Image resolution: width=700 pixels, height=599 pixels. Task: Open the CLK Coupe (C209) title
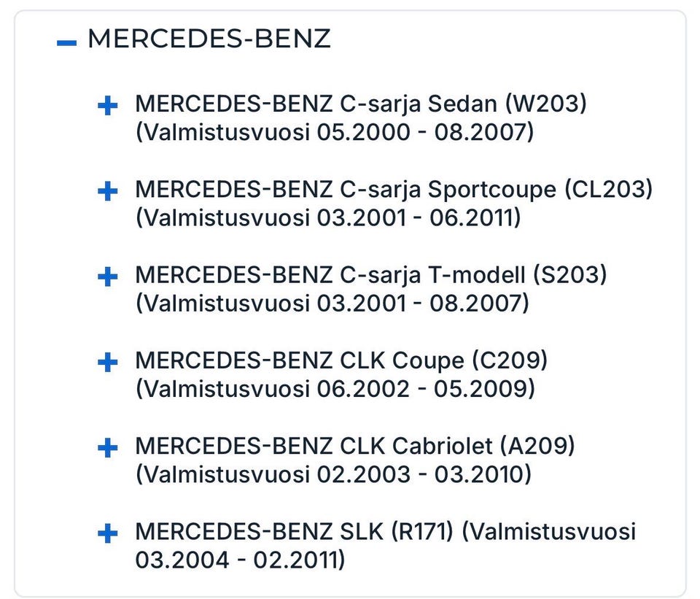(341, 360)
